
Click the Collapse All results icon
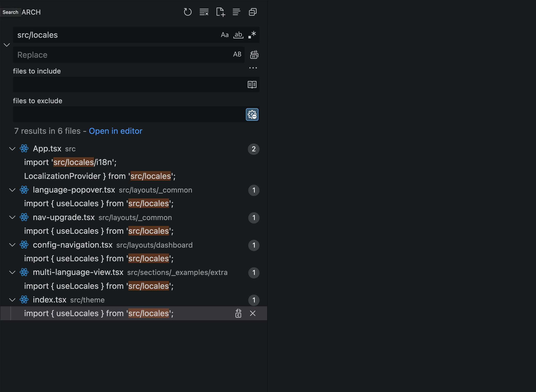point(252,12)
